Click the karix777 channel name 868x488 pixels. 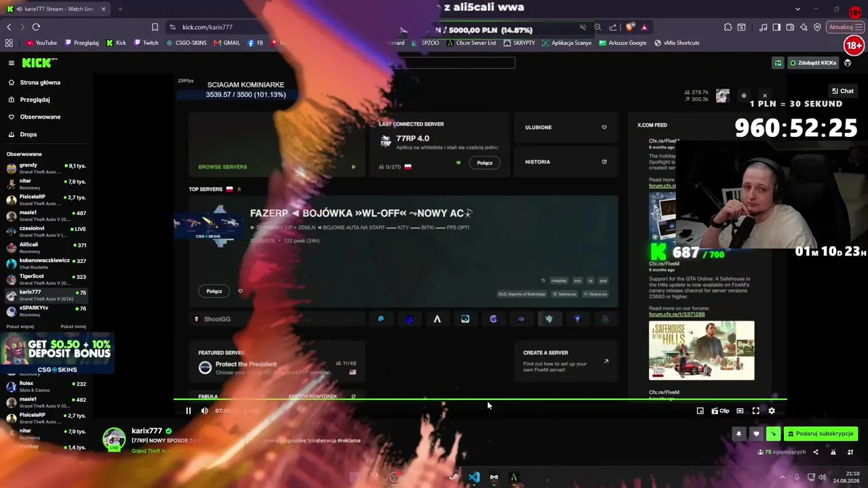pos(146,431)
